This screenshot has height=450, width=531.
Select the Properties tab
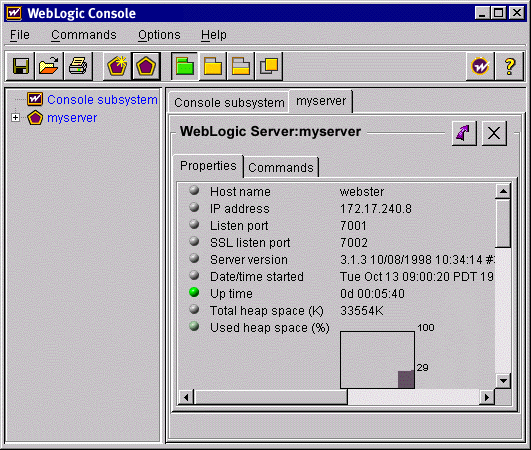coord(208,166)
